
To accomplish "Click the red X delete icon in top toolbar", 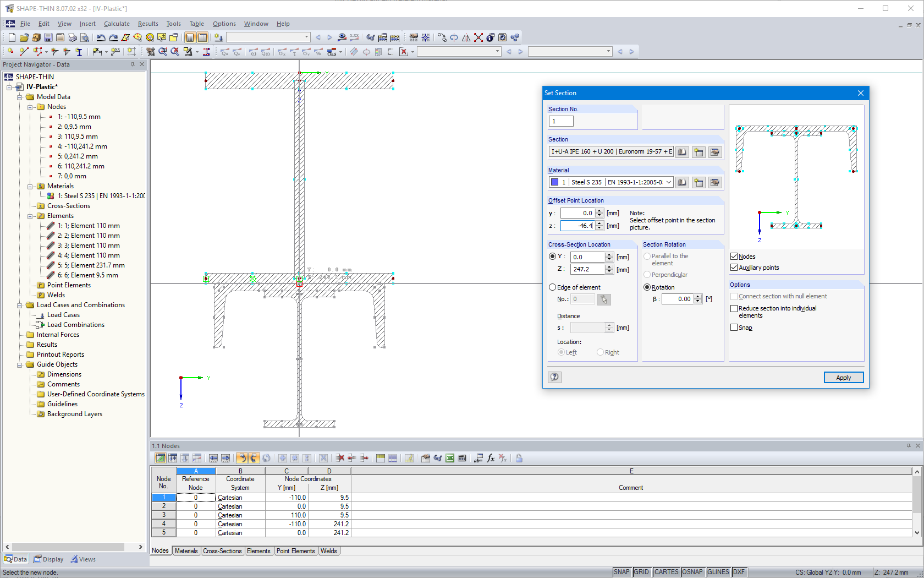I will pyautogui.click(x=479, y=37).
